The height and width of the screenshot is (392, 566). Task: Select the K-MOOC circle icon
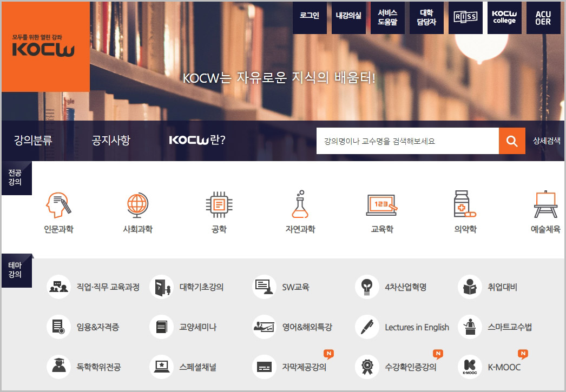[470, 367]
